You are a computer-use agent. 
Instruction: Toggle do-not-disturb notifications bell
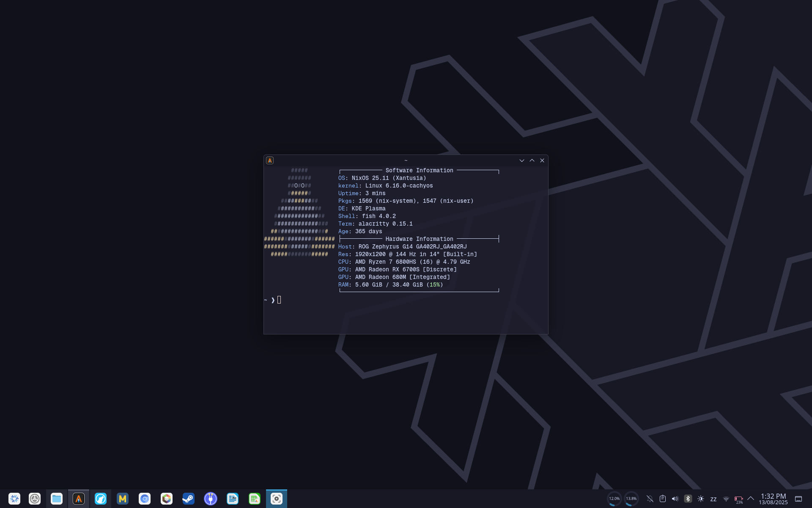tap(650, 499)
